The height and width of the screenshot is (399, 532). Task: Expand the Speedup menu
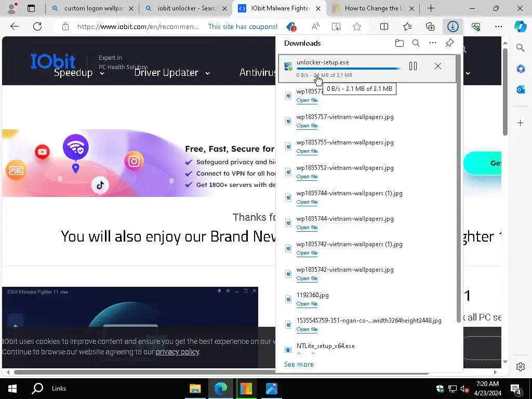(x=79, y=73)
